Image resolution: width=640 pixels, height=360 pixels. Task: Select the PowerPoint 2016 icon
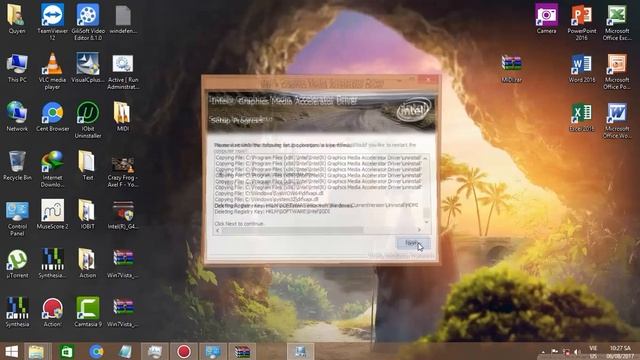pos(582,22)
